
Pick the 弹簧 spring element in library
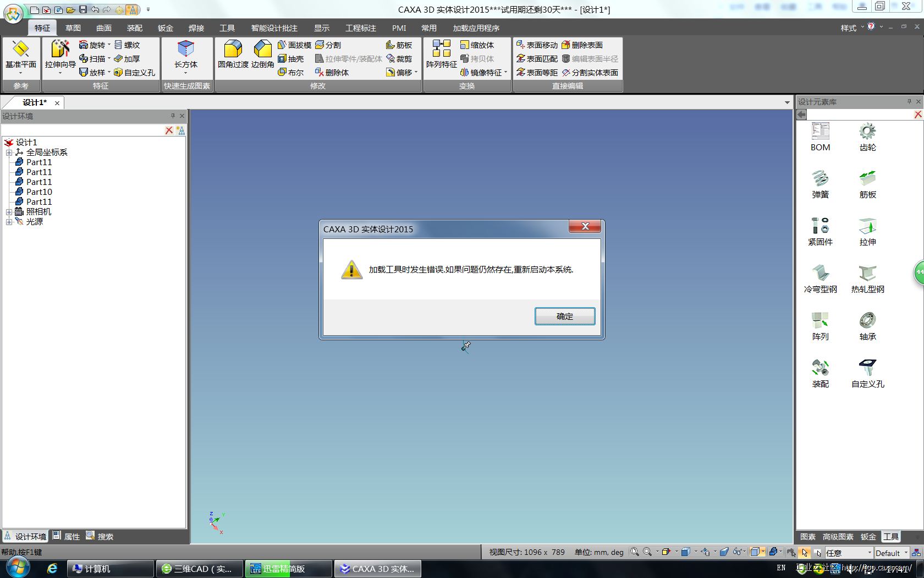820,184
